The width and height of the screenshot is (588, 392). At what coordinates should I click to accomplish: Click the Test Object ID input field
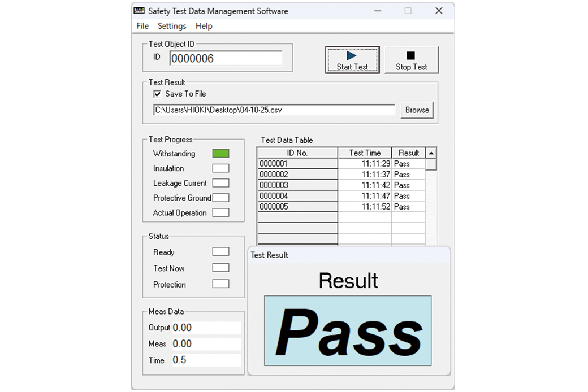[226, 58]
